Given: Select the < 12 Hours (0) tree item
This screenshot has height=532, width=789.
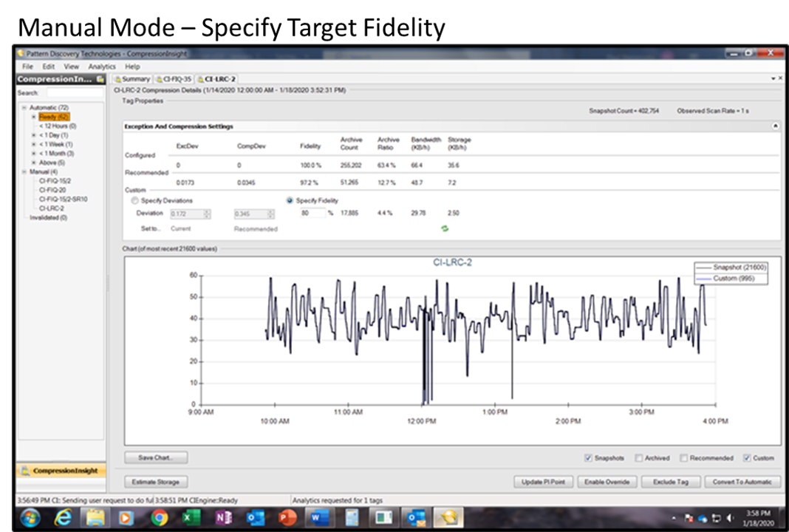Looking at the screenshot, I should pyautogui.click(x=58, y=126).
